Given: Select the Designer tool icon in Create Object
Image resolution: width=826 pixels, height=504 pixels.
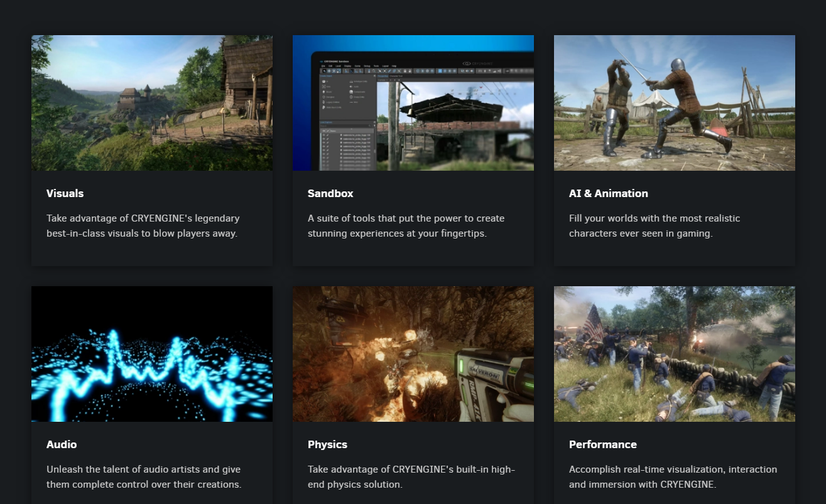Looking at the screenshot, I should pos(323,97).
